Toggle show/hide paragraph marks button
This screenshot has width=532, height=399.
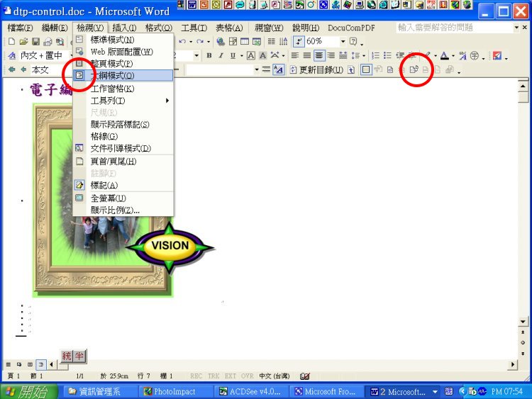pyautogui.click(x=298, y=42)
